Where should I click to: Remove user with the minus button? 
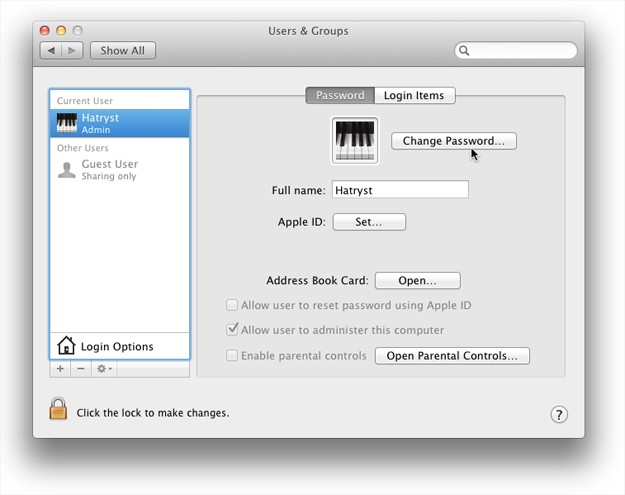[x=81, y=369]
